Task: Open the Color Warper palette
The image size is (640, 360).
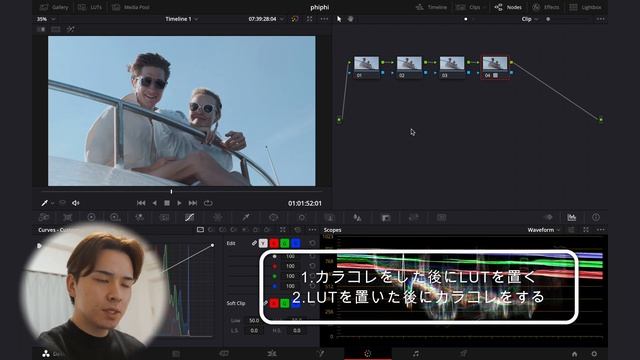Action: coord(218,218)
